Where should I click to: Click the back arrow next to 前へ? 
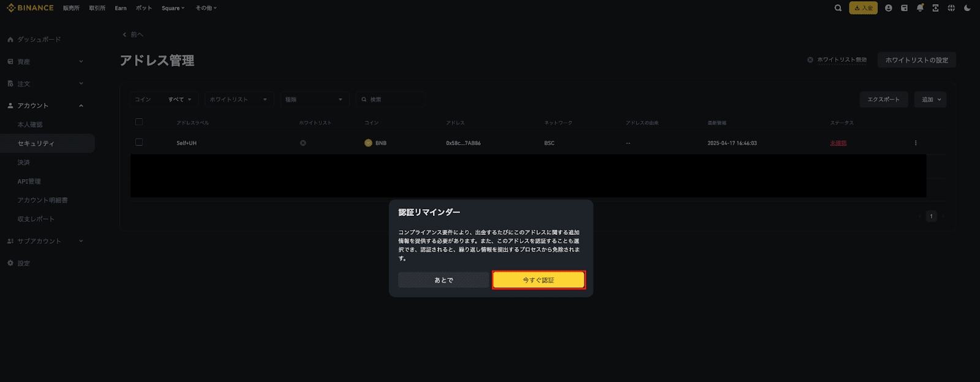pos(124,34)
